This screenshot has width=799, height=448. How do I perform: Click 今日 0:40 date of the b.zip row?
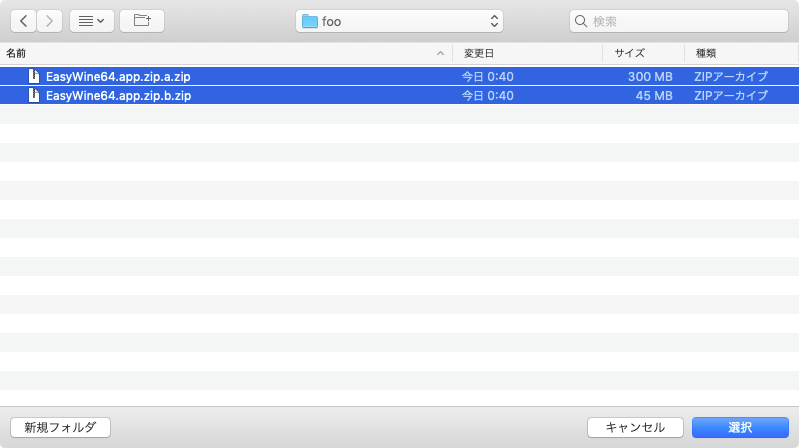click(x=488, y=95)
